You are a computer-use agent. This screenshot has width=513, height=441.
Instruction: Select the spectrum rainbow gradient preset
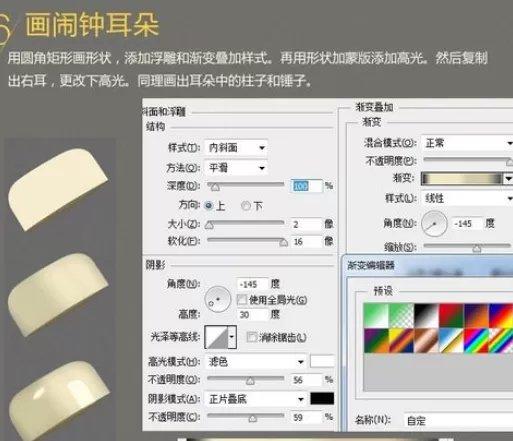coord(476,340)
